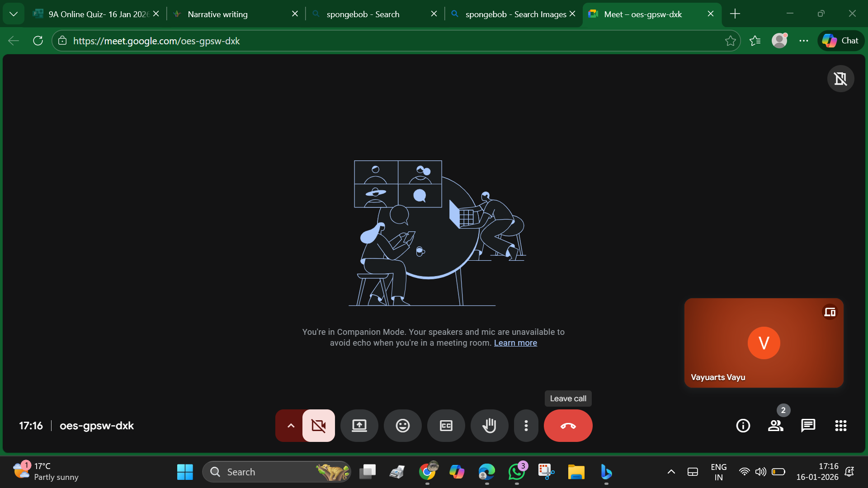Click the red Leave call button
Screen dimensions: 868x488
click(x=568, y=426)
